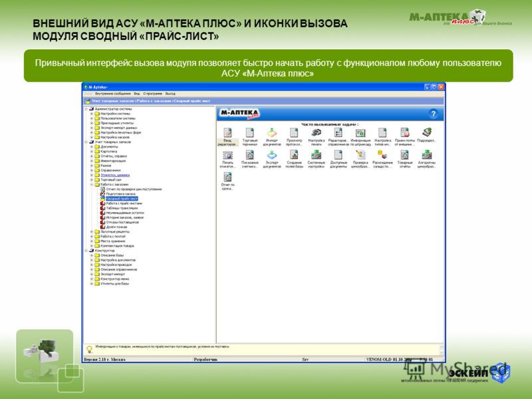Open the Создание полей базы icon
532x399 pixels.
tap(294, 159)
